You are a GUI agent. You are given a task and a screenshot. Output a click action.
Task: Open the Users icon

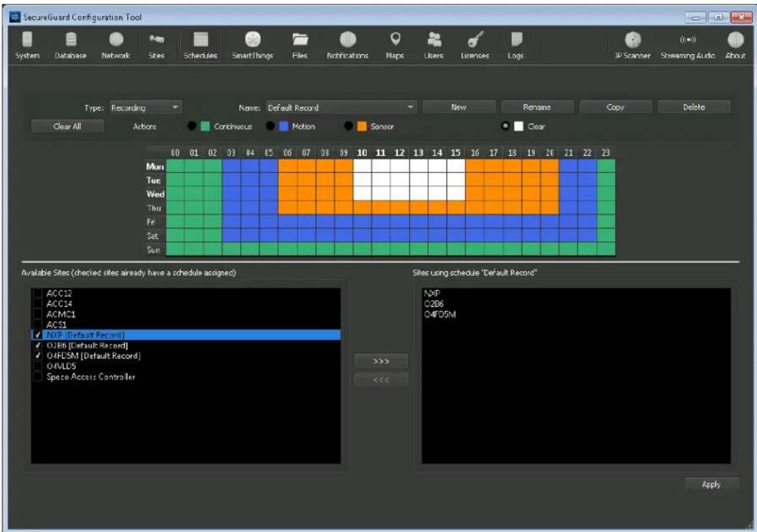[434, 45]
